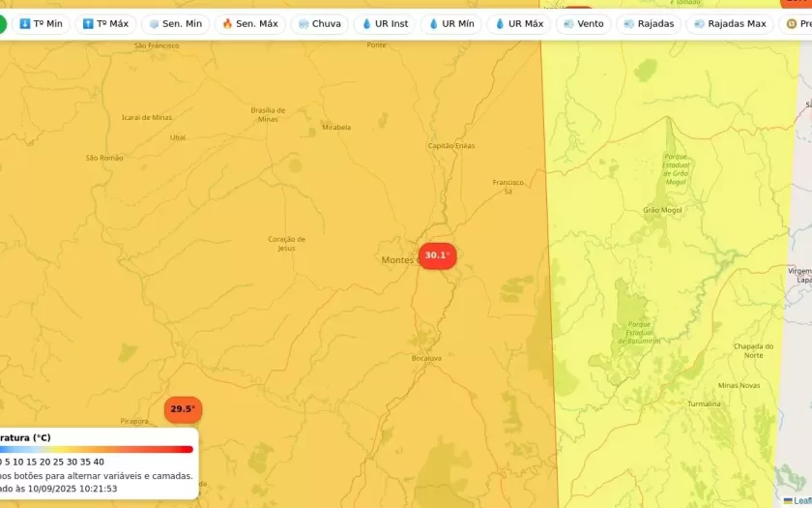This screenshot has height=508, width=812.
Task: Switch to Sen. Min layer
Action: [x=175, y=23]
